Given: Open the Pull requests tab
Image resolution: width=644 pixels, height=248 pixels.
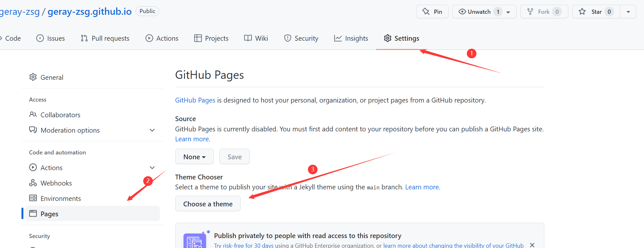Looking at the screenshot, I should (x=105, y=38).
